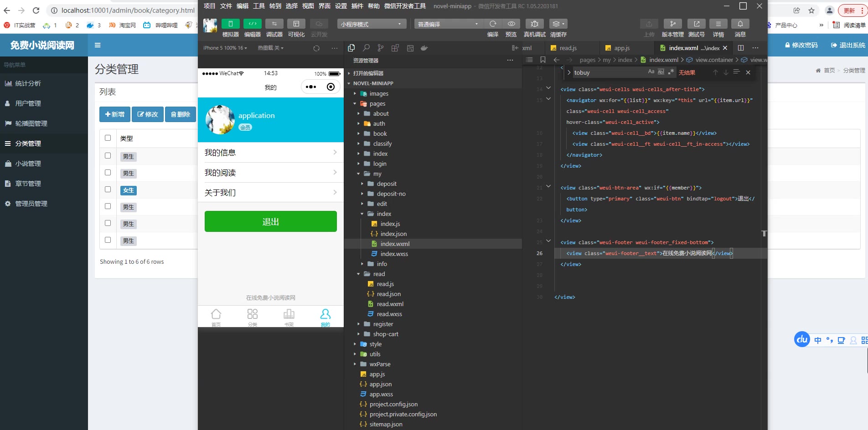868x430 pixels.
Task: Switch to the app.js editor tab
Action: coord(621,48)
